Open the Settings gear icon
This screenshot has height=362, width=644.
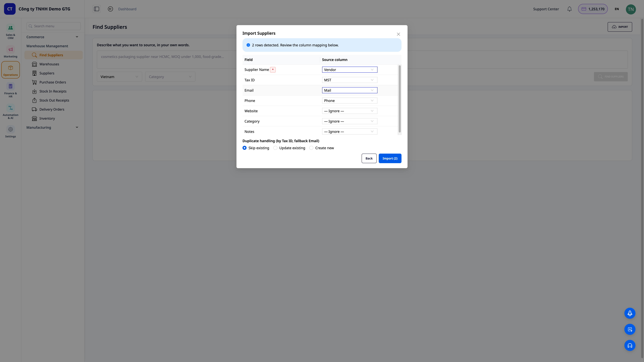click(10, 129)
